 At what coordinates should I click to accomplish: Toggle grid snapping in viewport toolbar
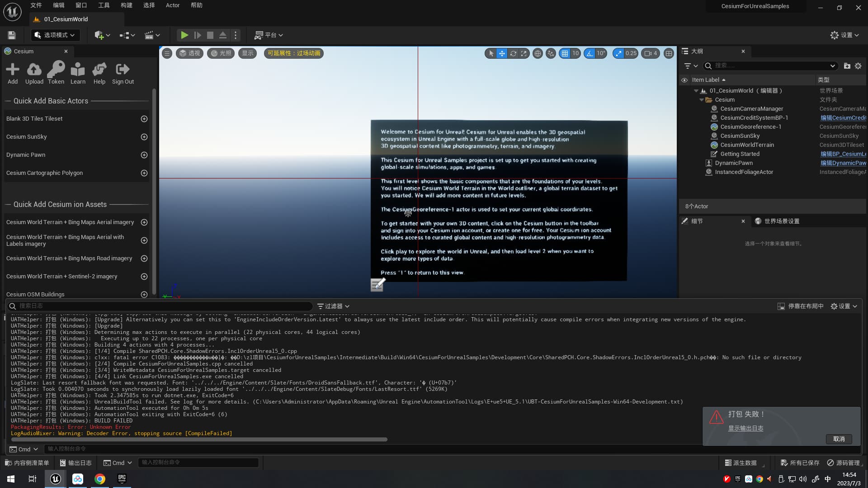point(565,53)
